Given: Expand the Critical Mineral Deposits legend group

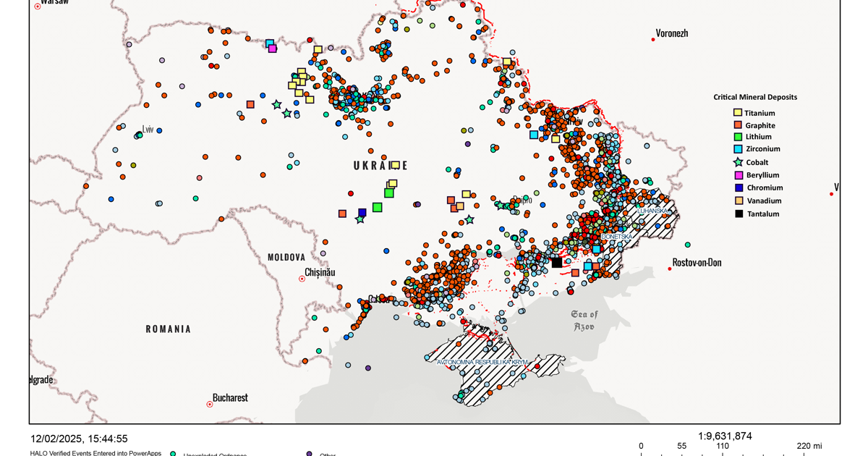Looking at the screenshot, I should tap(754, 96).
